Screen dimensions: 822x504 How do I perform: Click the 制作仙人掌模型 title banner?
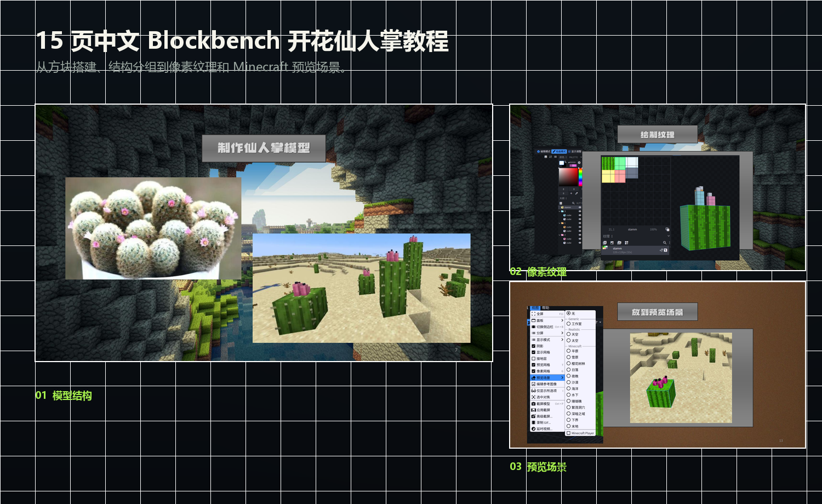pyautogui.click(x=264, y=148)
